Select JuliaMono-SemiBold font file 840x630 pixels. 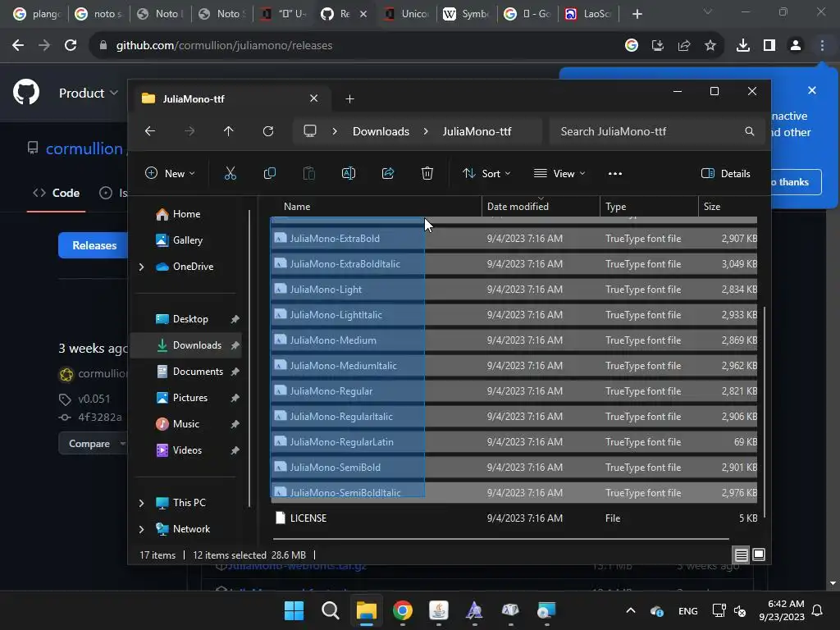pos(514,467)
